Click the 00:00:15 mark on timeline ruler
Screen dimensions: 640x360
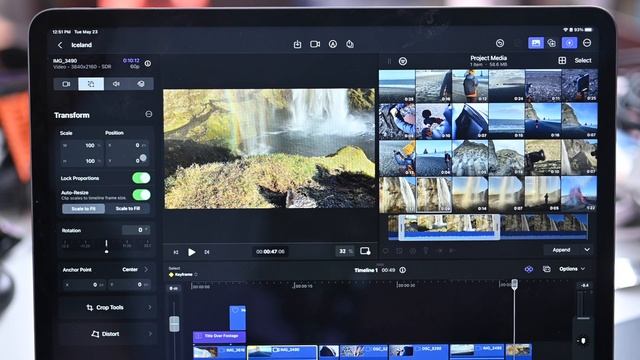303,286
